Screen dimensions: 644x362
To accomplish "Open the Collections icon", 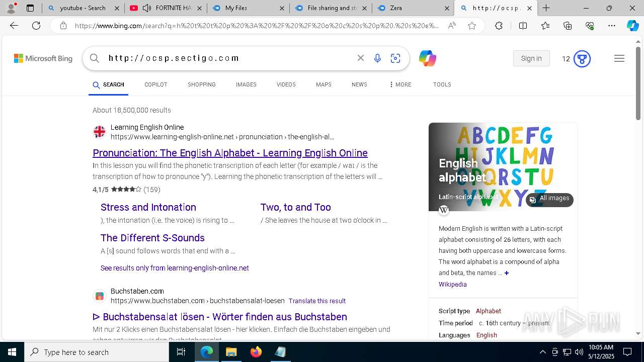I will [x=568, y=26].
